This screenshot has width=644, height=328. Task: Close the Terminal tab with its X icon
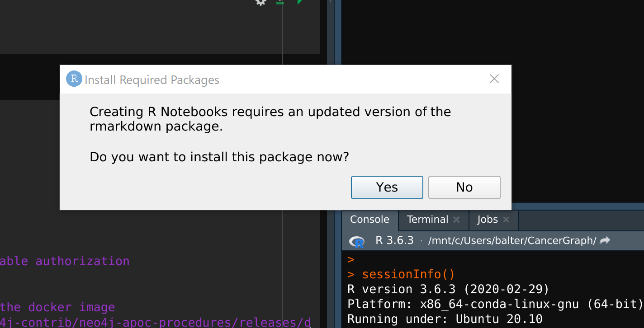point(457,220)
